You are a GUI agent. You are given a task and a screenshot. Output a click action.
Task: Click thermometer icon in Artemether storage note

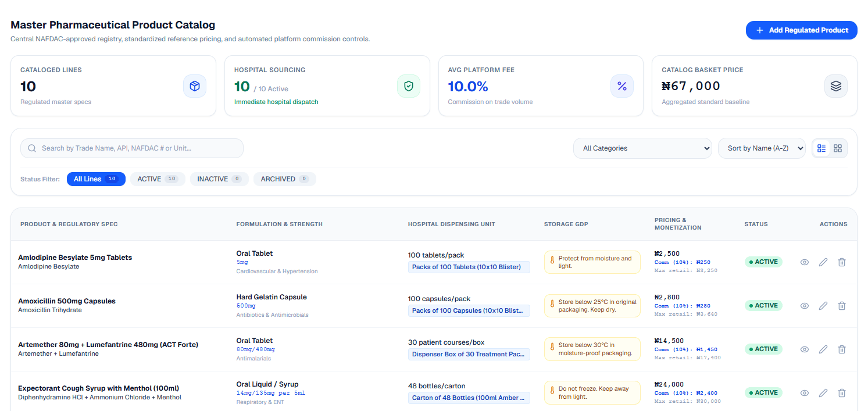point(552,347)
